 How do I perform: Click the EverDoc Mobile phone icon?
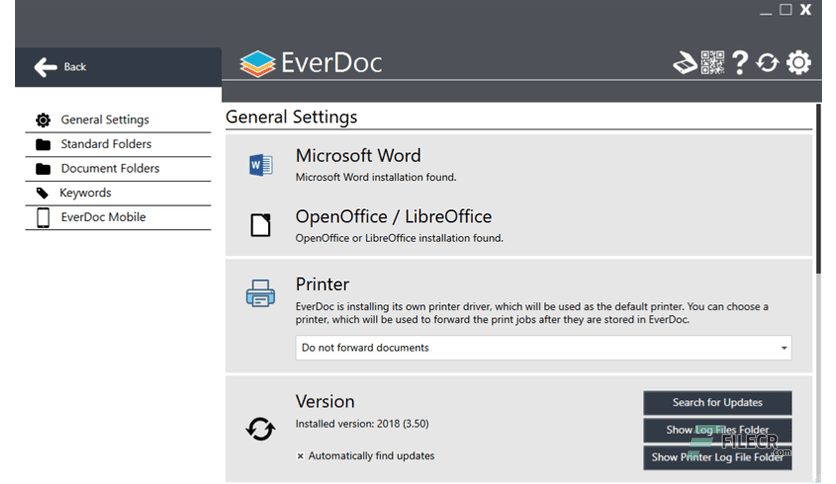pos(43,218)
